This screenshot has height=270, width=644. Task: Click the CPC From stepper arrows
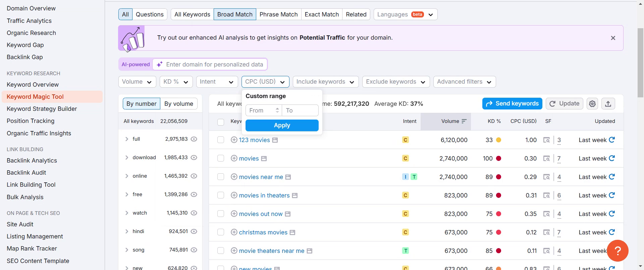coord(277,110)
